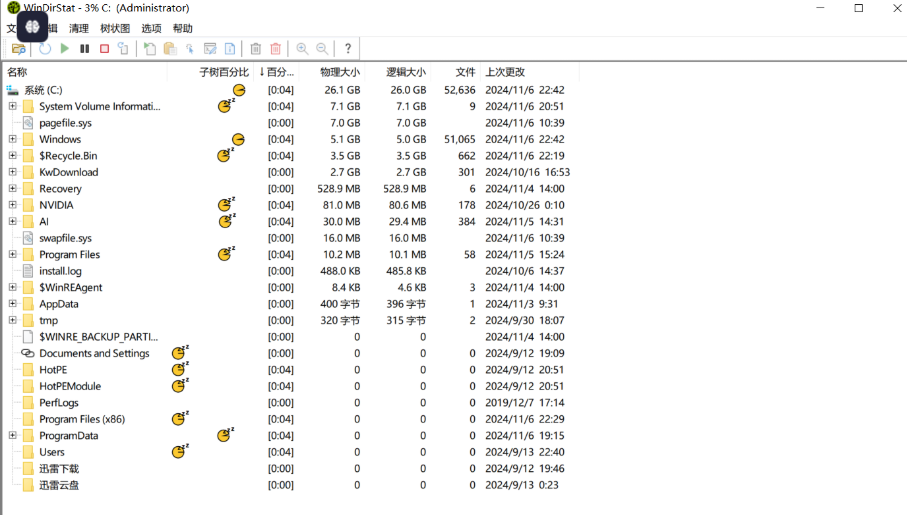Click the copy path clipboard icon
Viewport: 907px width, 515px height.
[x=170, y=49]
